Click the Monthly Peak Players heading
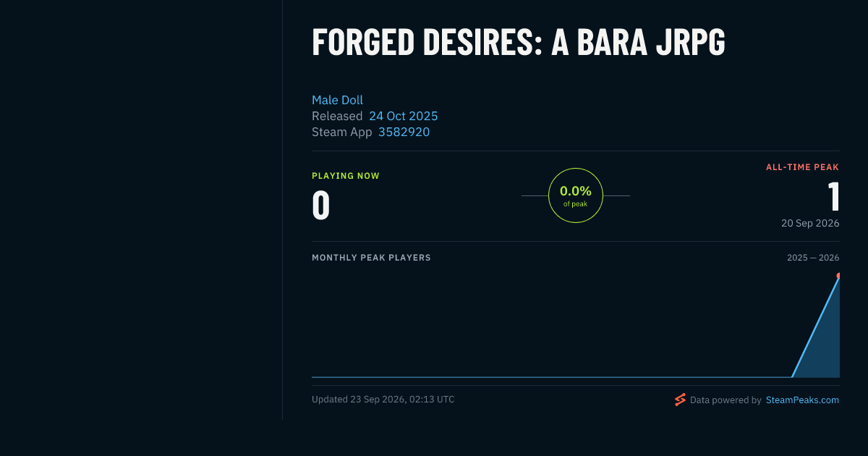The image size is (868, 456). click(371, 258)
